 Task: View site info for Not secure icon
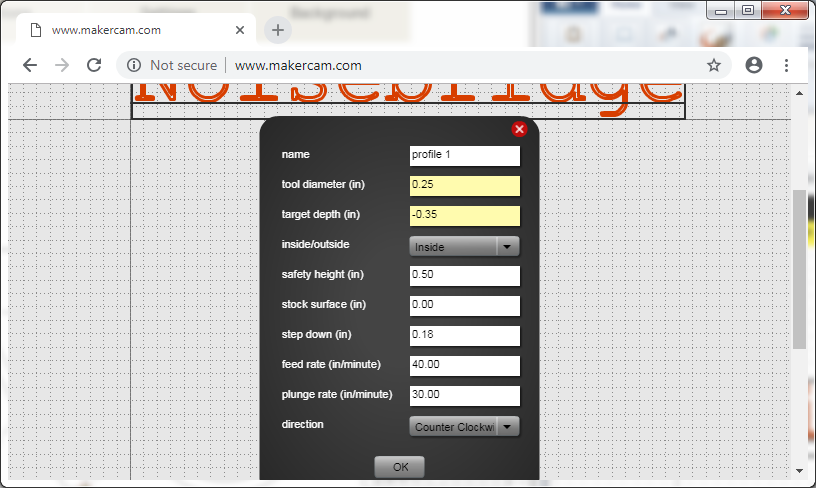[x=134, y=65]
